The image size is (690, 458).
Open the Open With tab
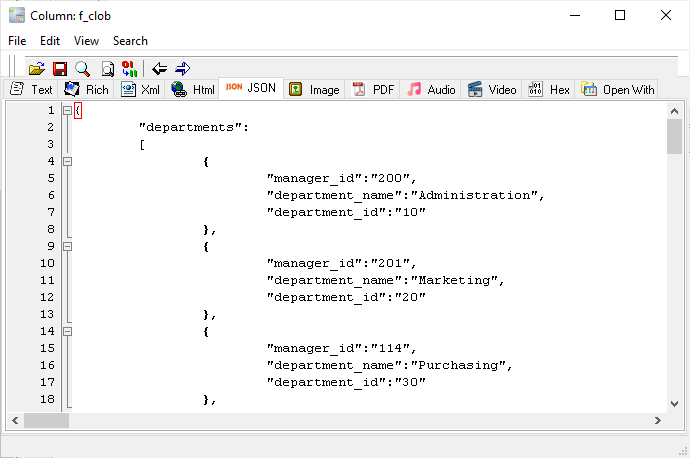[x=617, y=89]
